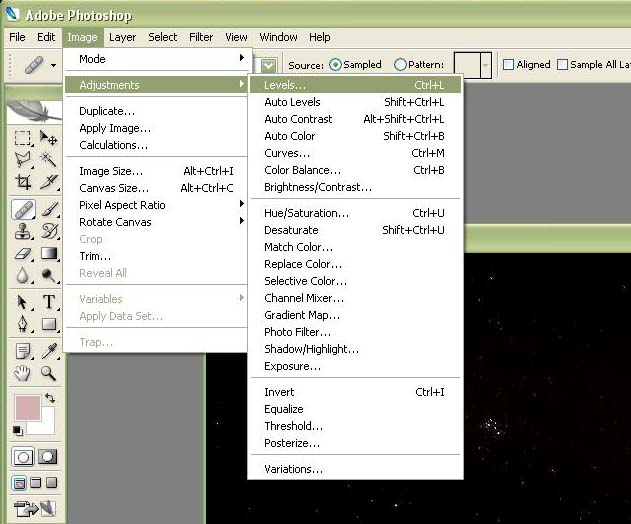Choose Threshold adjustment
The image size is (631, 524).
click(355, 426)
